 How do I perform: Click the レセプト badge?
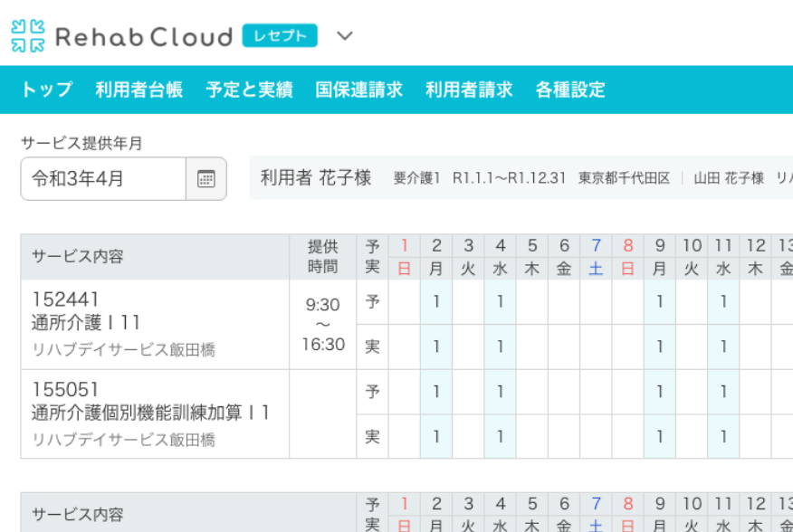tap(280, 35)
